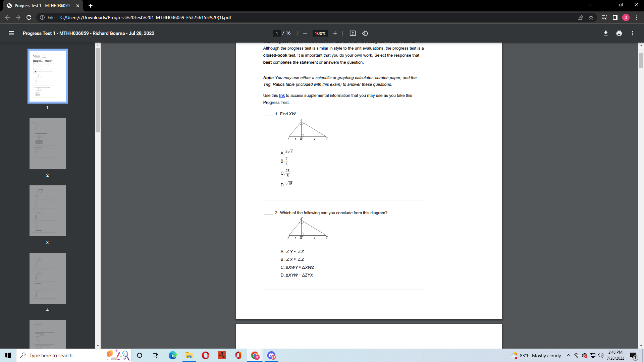Click the supplemental information link
The height and width of the screenshot is (362, 644).
click(281, 95)
